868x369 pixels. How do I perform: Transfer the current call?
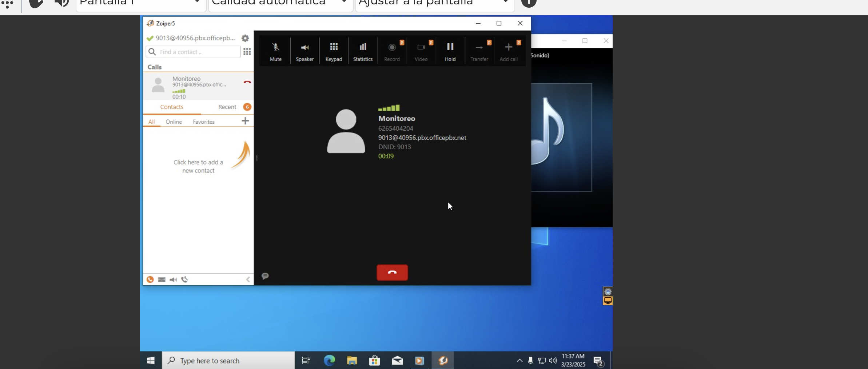coord(479,51)
